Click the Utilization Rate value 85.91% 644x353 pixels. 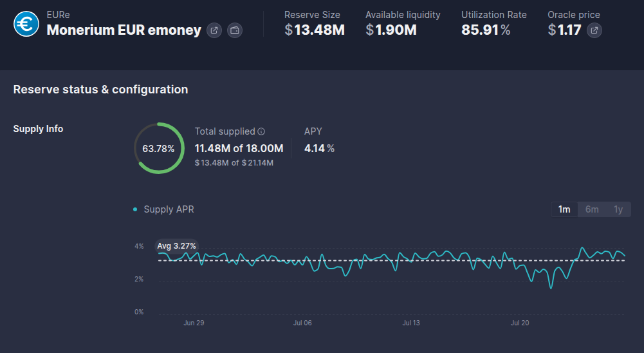pyautogui.click(x=486, y=30)
